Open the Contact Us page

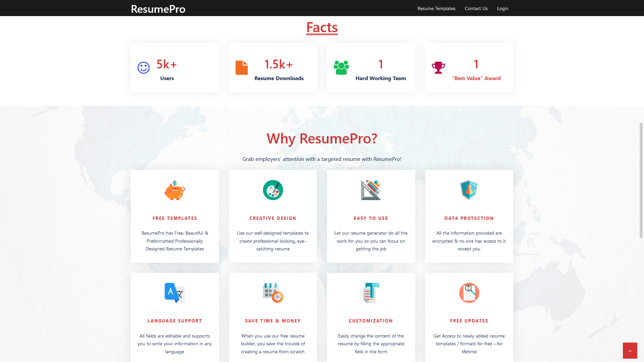pos(476,8)
